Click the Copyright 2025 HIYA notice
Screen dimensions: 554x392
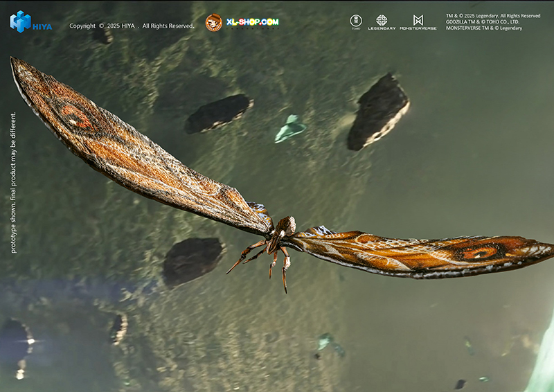tap(132, 26)
